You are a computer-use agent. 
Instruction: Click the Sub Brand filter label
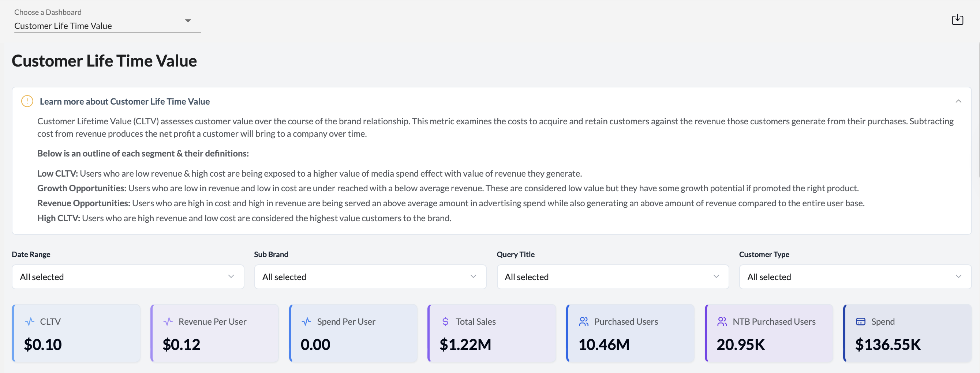click(271, 255)
